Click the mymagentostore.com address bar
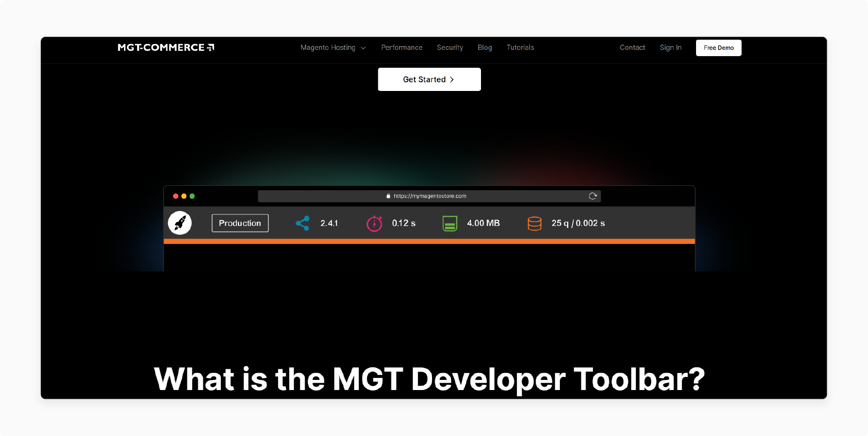 tap(429, 196)
